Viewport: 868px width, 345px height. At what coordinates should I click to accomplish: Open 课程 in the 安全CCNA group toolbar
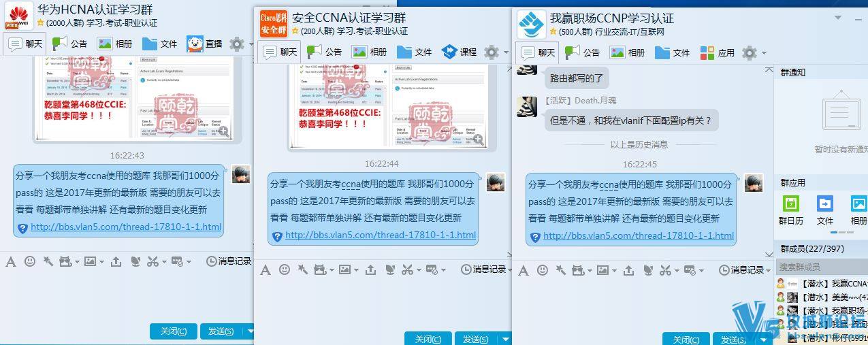(x=459, y=52)
